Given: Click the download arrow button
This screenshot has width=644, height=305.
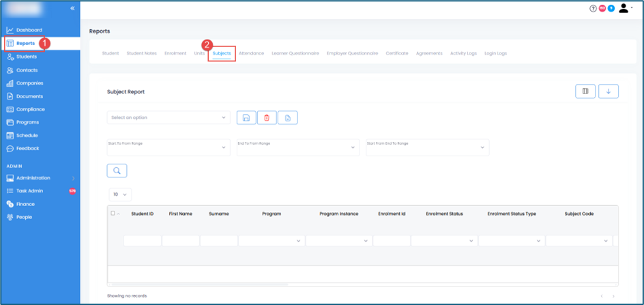Looking at the screenshot, I should tap(608, 91).
